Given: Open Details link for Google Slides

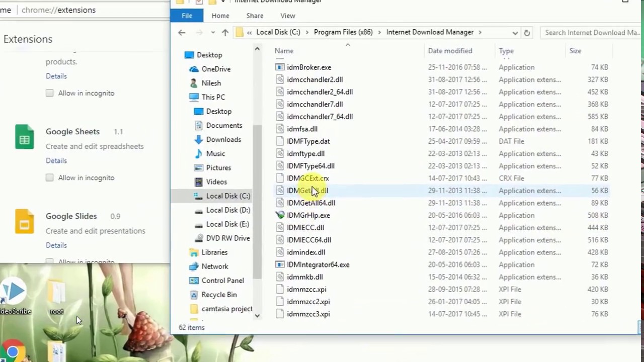Looking at the screenshot, I should pyautogui.click(x=56, y=245).
